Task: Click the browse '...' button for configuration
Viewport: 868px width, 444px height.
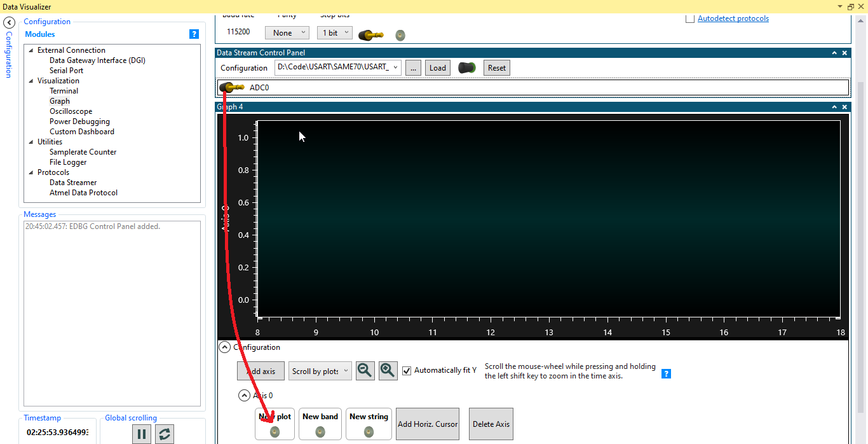Action: 413,68
